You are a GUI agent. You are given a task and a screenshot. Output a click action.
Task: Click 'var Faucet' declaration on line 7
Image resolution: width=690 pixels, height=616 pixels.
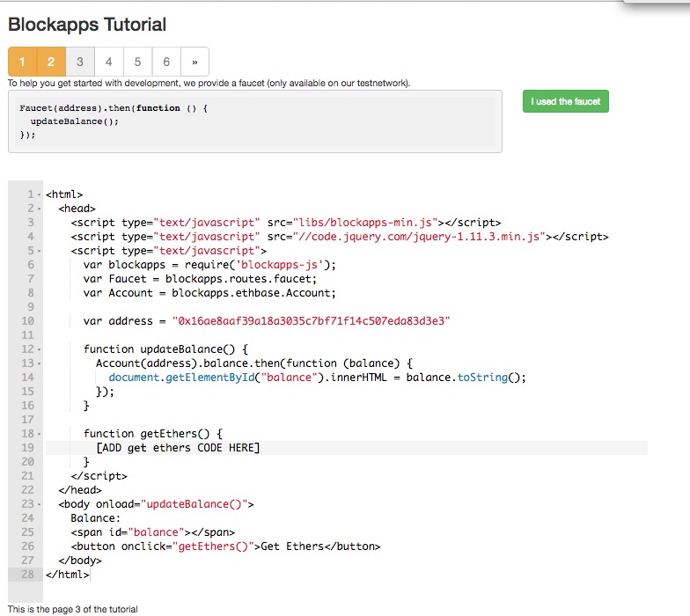click(x=114, y=279)
